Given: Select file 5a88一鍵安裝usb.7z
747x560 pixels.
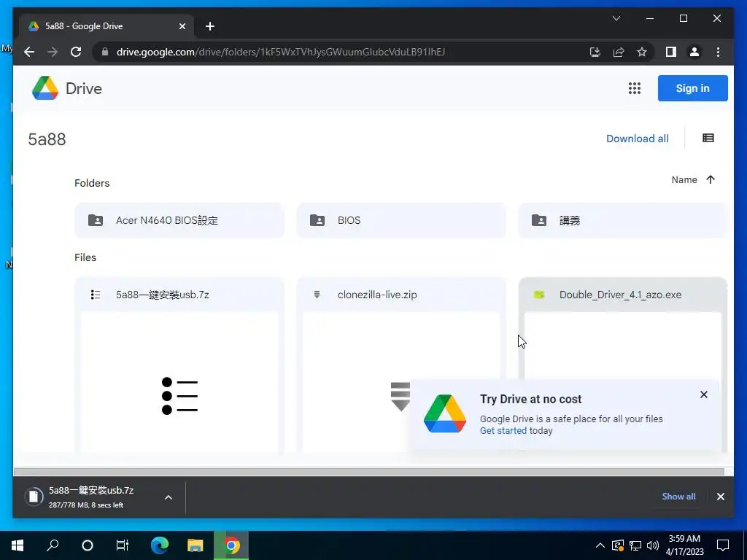Looking at the screenshot, I should (162, 295).
